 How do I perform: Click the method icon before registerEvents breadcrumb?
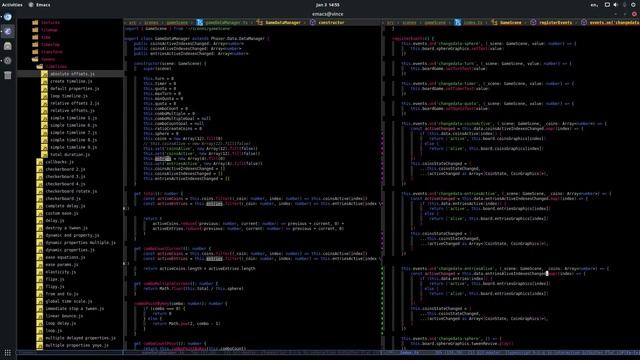point(533,22)
